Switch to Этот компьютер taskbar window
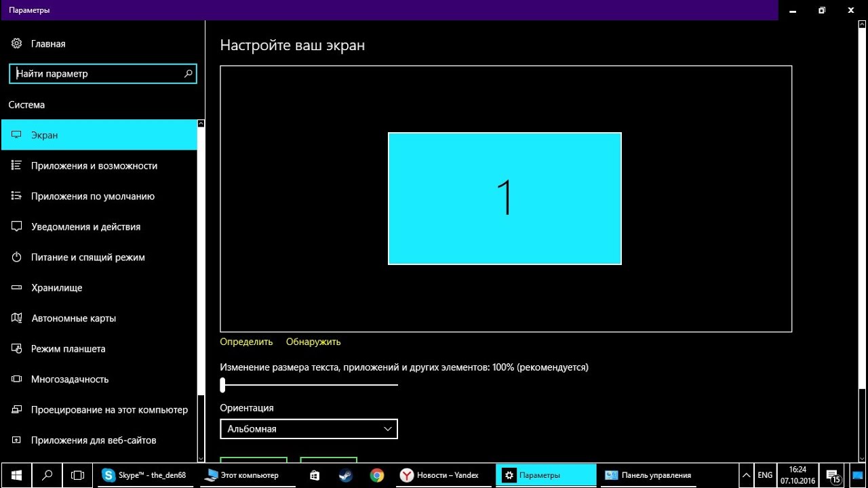 (248, 475)
